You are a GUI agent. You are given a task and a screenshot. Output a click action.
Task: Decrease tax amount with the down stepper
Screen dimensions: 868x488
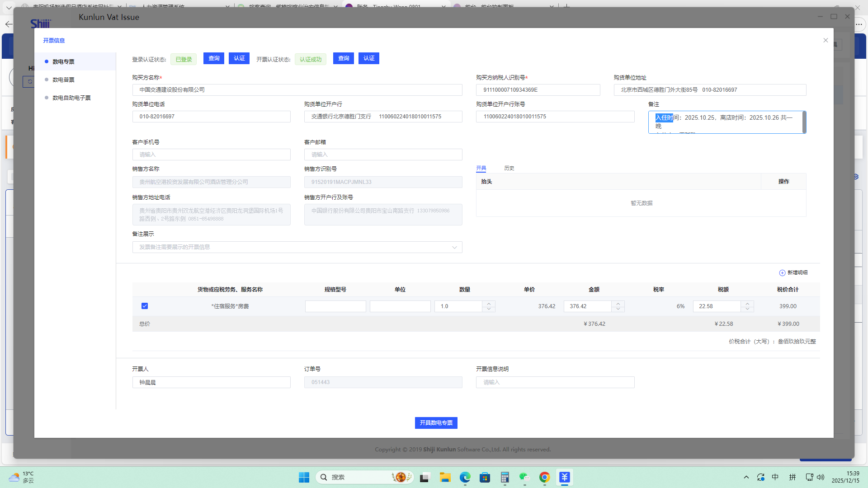point(747,309)
